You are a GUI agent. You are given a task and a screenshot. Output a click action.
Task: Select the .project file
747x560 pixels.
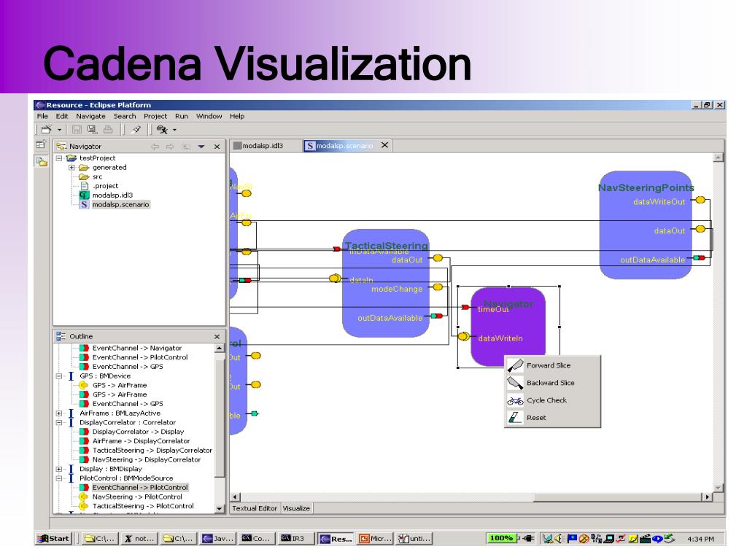click(x=105, y=186)
